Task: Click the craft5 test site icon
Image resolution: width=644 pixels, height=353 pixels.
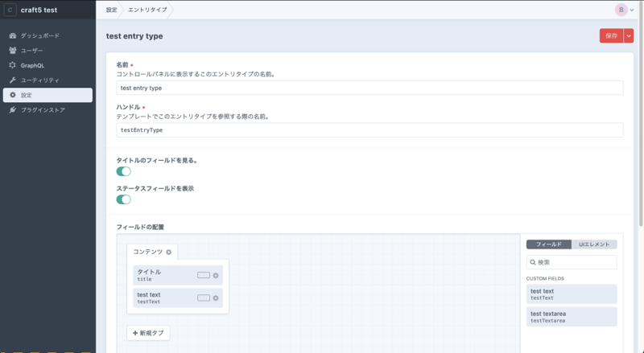Action: 10,10
